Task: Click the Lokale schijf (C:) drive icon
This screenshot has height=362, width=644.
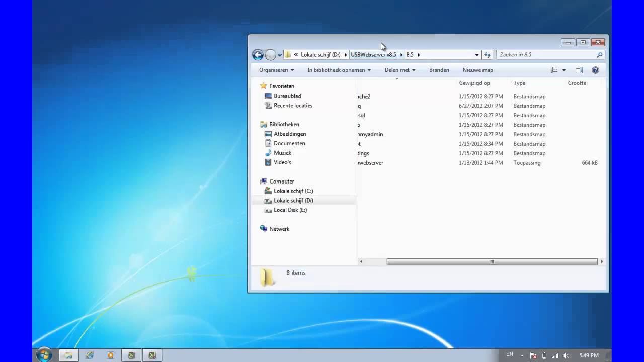Action: pyautogui.click(x=268, y=191)
